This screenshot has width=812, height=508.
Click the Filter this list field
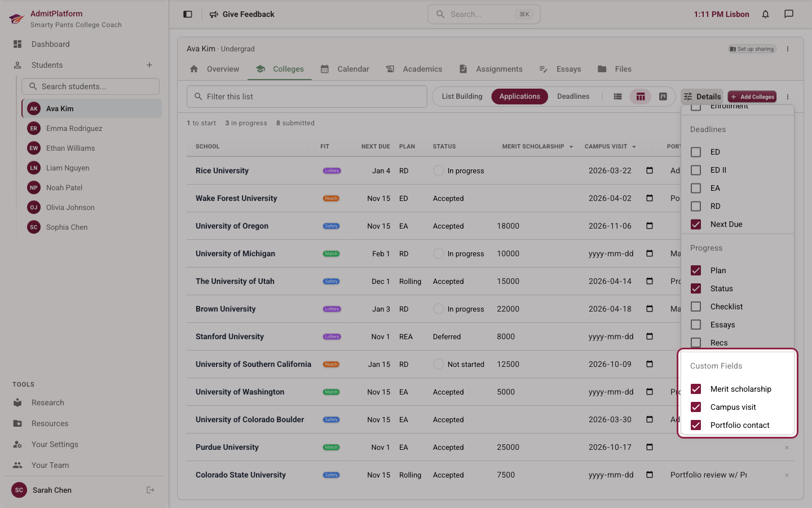(307, 97)
